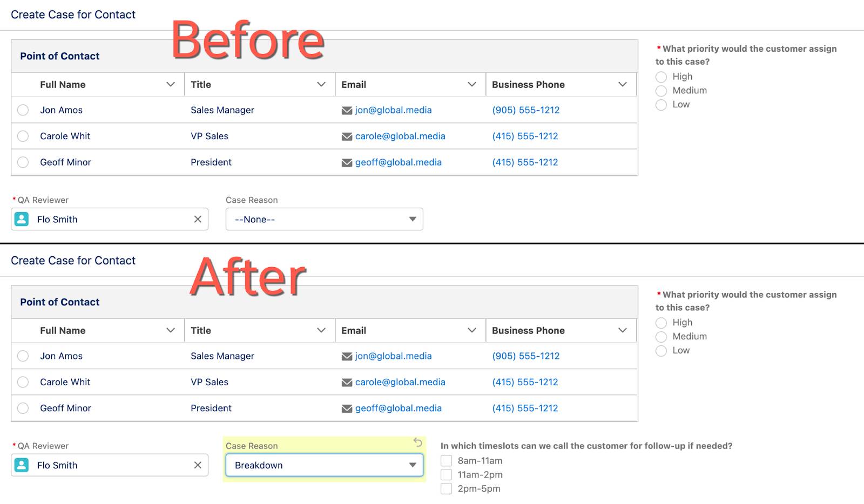Select the radio button for Jon Amos
The height and width of the screenshot is (504, 864).
click(23, 110)
